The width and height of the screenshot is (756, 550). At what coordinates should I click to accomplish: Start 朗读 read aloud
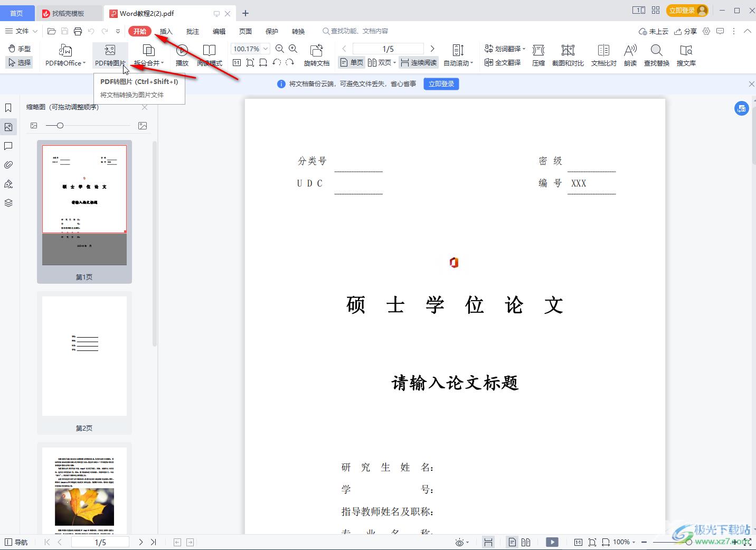pyautogui.click(x=630, y=55)
